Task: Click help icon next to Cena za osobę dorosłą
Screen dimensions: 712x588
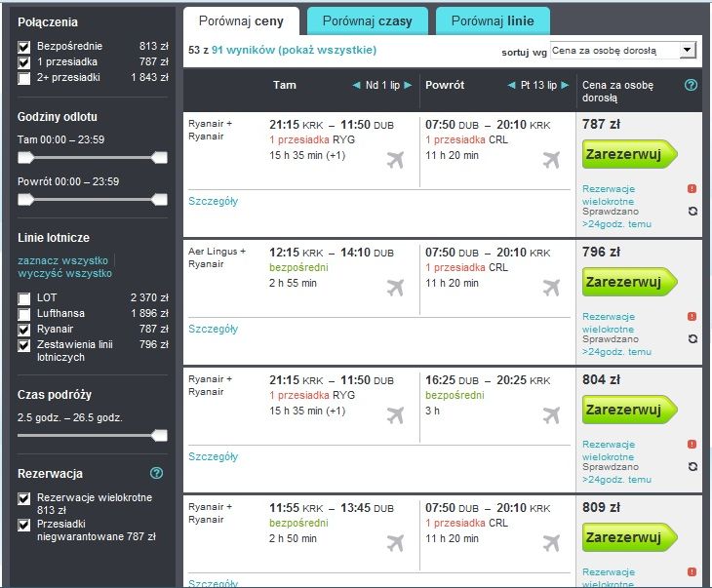Action: (691, 85)
